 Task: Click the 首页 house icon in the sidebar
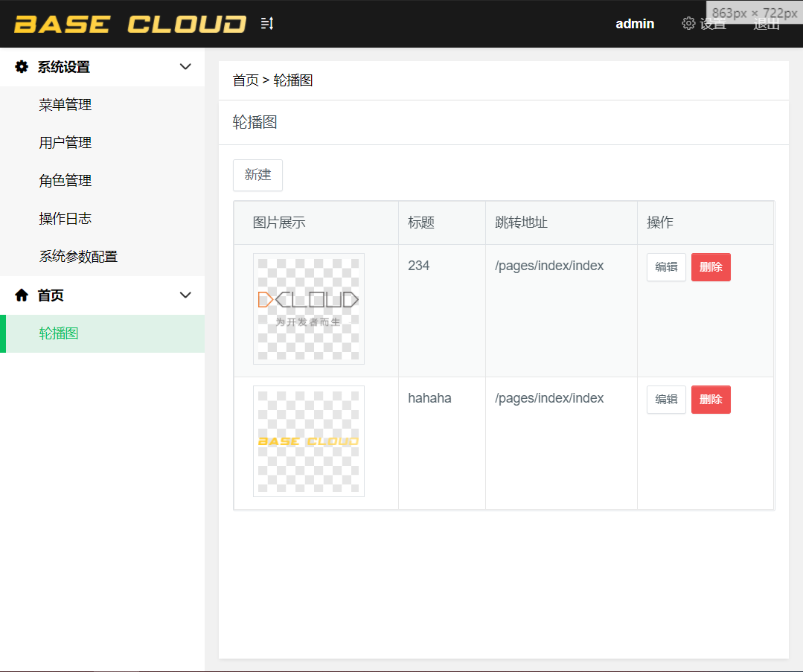pyautogui.click(x=22, y=295)
